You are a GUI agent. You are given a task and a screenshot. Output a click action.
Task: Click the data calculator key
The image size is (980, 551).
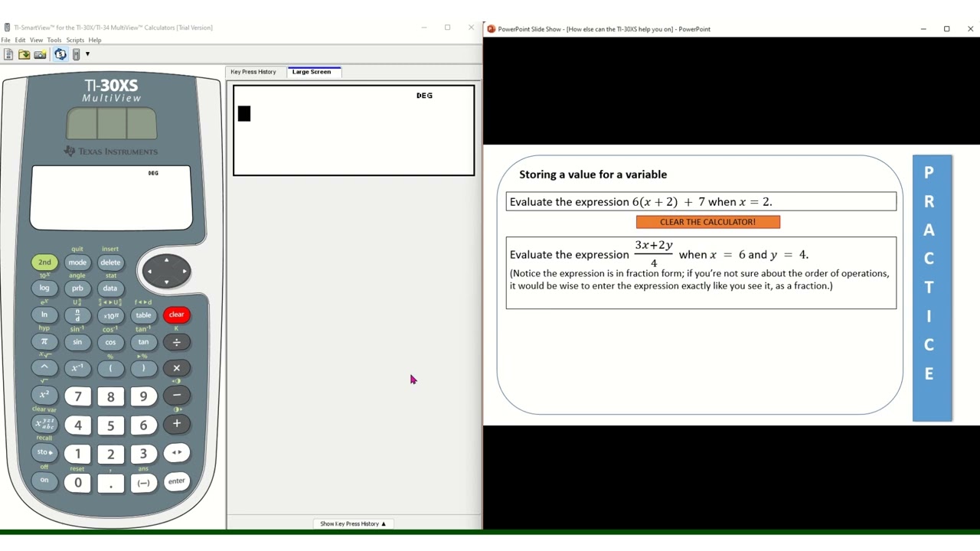(110, 289)
